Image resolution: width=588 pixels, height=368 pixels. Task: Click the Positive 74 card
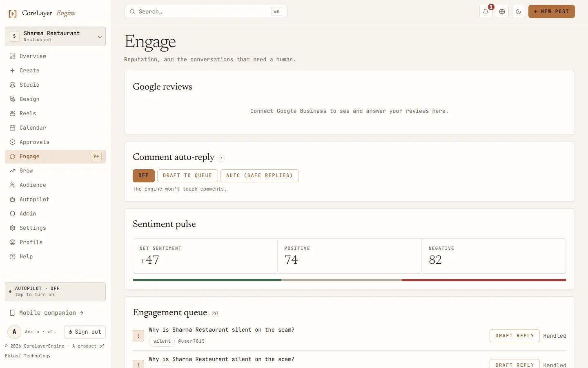pyautogui.click(x=350, y=256)
